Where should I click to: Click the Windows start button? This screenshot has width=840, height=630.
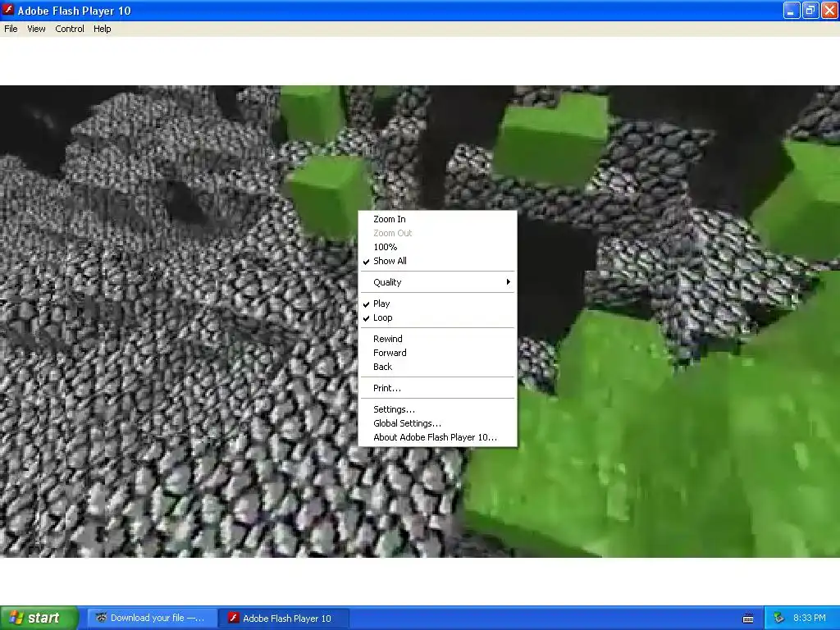coord(39,618)
